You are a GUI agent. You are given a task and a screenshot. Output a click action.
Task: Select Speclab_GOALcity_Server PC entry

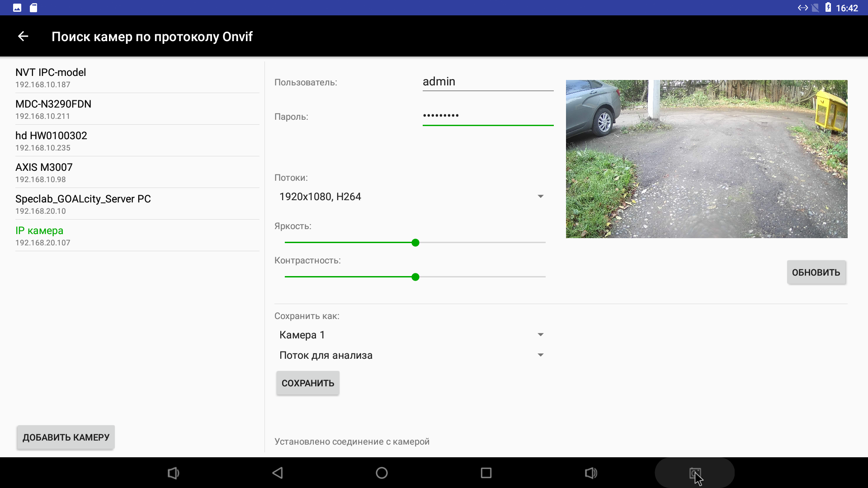137,204
